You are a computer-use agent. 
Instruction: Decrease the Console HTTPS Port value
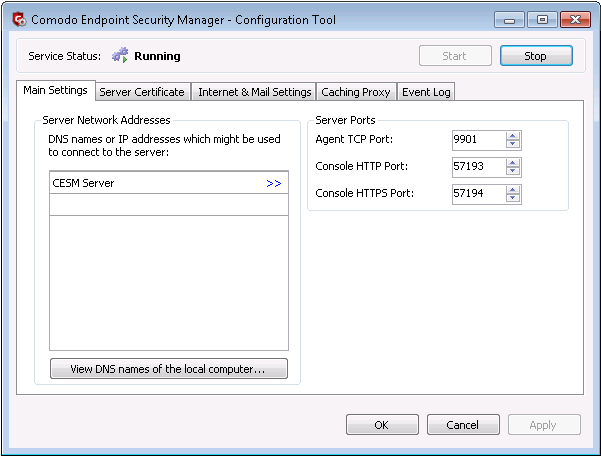tap(513, 198)
